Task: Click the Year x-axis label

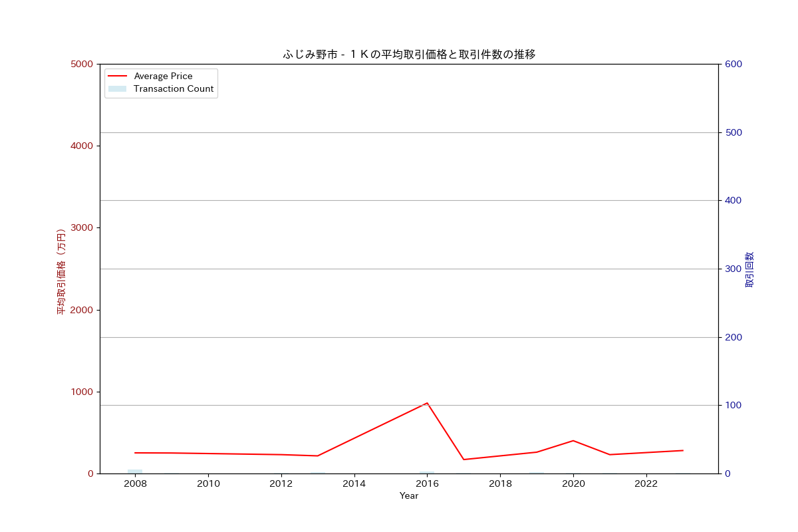Action: (409, 496)
